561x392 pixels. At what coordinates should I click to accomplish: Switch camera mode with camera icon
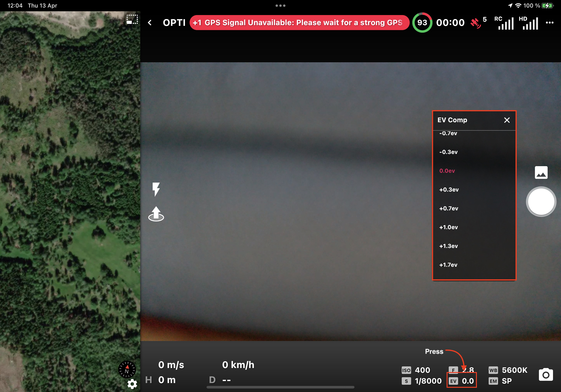[x=545, y=374]
